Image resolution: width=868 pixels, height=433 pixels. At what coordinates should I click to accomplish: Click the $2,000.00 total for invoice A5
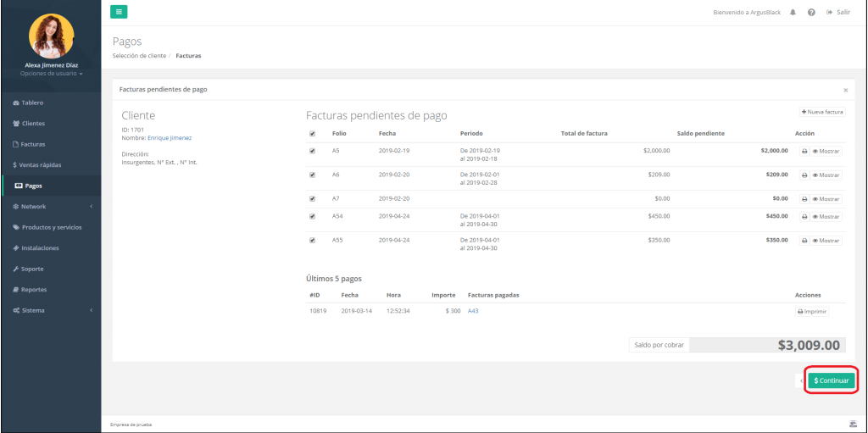point(657,151)
